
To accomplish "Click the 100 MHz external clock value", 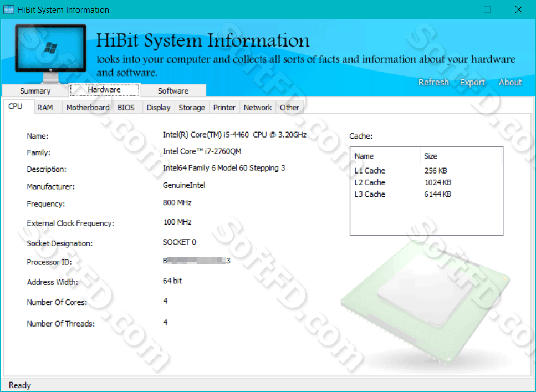I will (177, 222).
